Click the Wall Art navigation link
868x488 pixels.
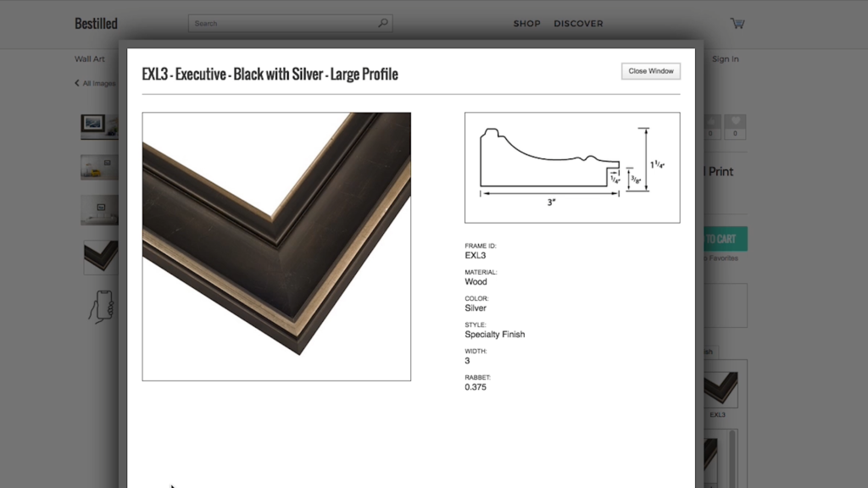coord(90,59)
